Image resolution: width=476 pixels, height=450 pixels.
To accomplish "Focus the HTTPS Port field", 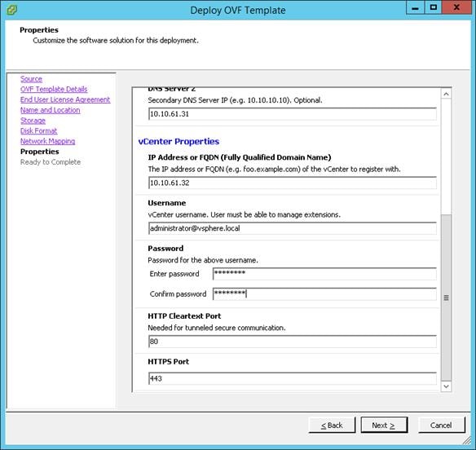I will click(293, 378).
